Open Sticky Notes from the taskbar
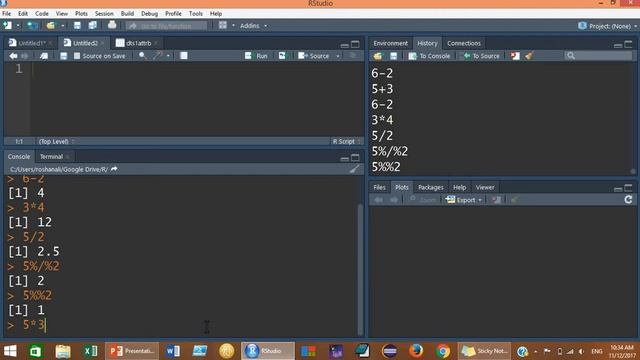 [x=484, y=351]
